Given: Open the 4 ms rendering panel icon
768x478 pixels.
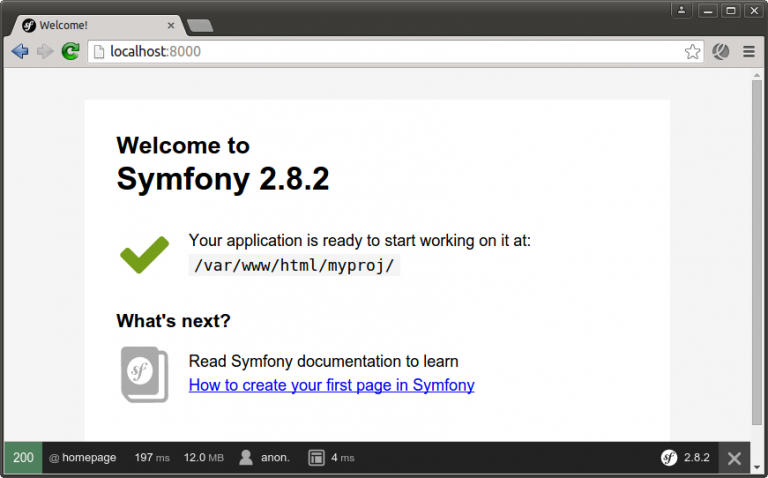Looking at the screenshot, I should click(316, 458).
